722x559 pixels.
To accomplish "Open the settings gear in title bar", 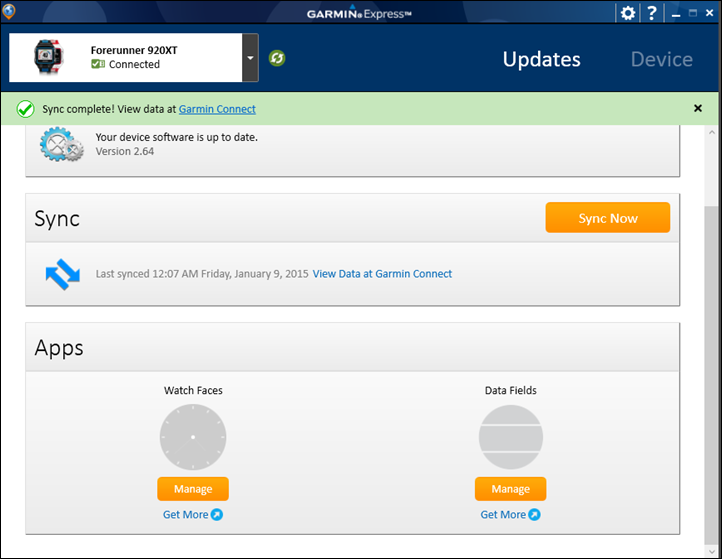I will (628, 13).
